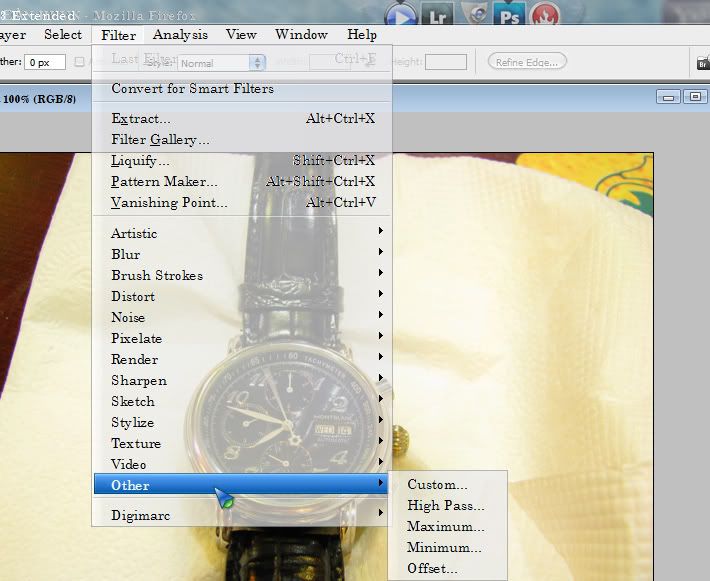Open Vanishing Point...
Screen dimensions: 710x581
tap(242, 202)
